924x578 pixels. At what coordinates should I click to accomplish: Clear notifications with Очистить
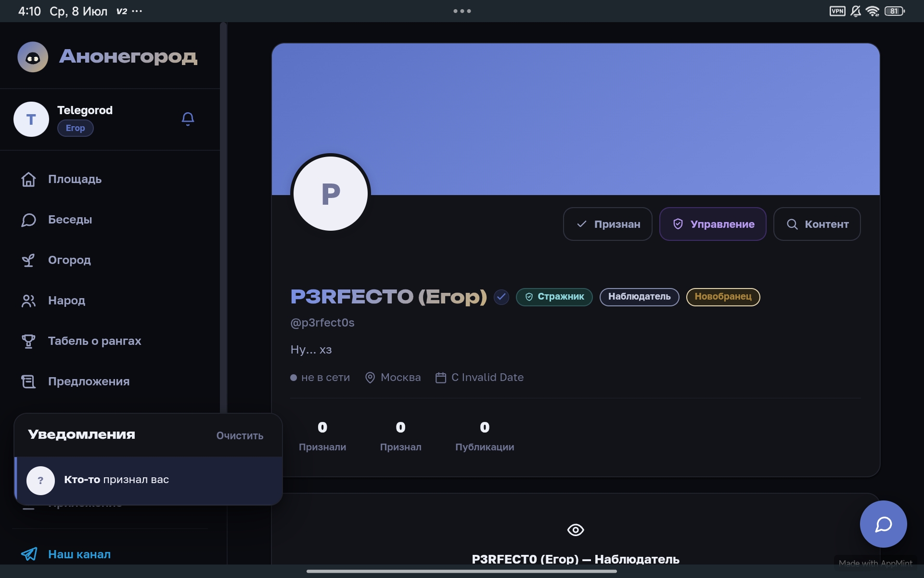point(240,435)
